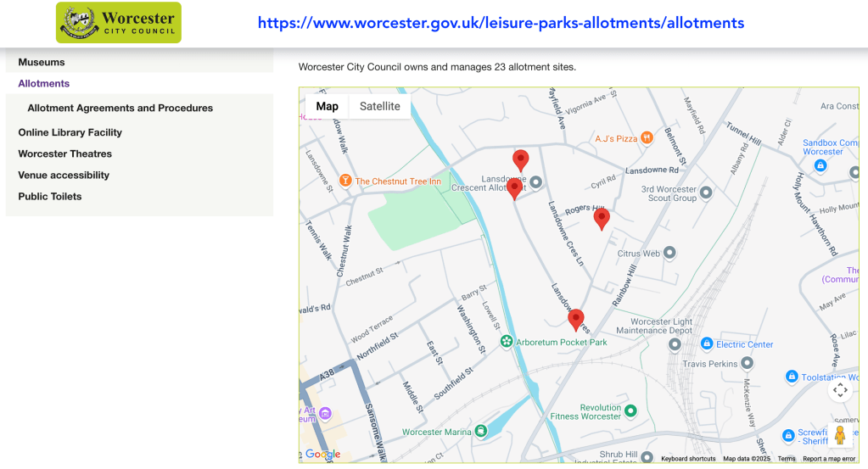Open the Public Toilets page
This screenshot has height=469, width=868.
50,196
